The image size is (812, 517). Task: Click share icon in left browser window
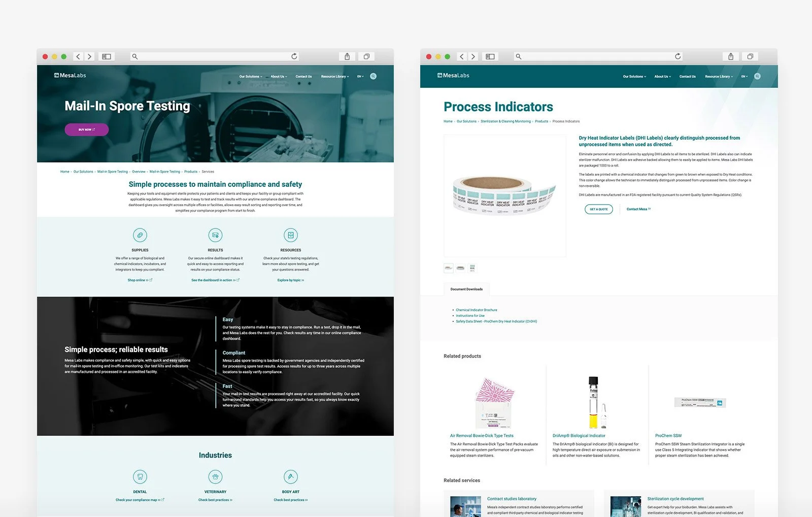(347, 56)
